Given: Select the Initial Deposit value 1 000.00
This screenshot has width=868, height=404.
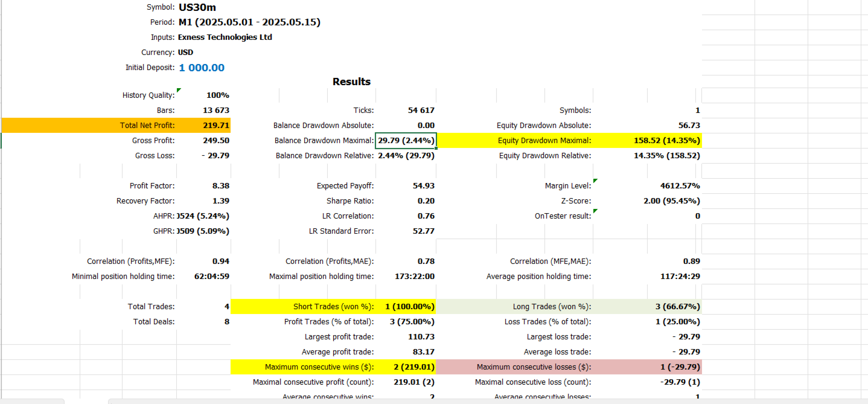Looking at the screenshot, I should (202, 68).
